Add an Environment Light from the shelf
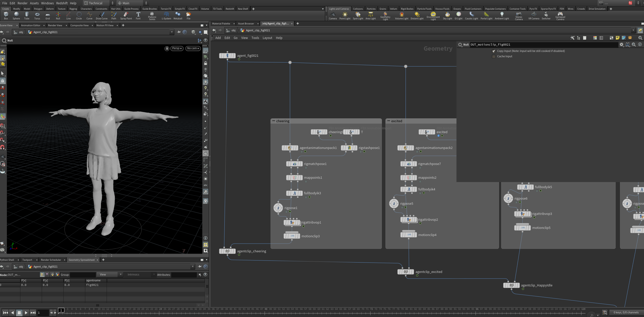This screenshot has height=317, width=644. 434,16
